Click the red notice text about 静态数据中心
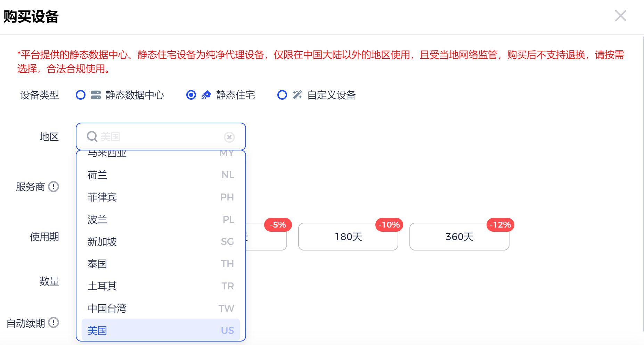 pos(320,61)
